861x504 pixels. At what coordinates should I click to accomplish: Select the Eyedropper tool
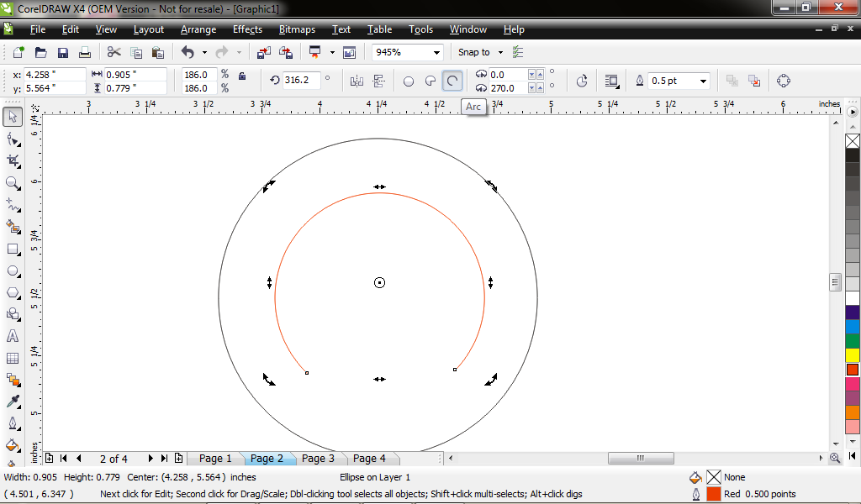(x=13, y=402)
